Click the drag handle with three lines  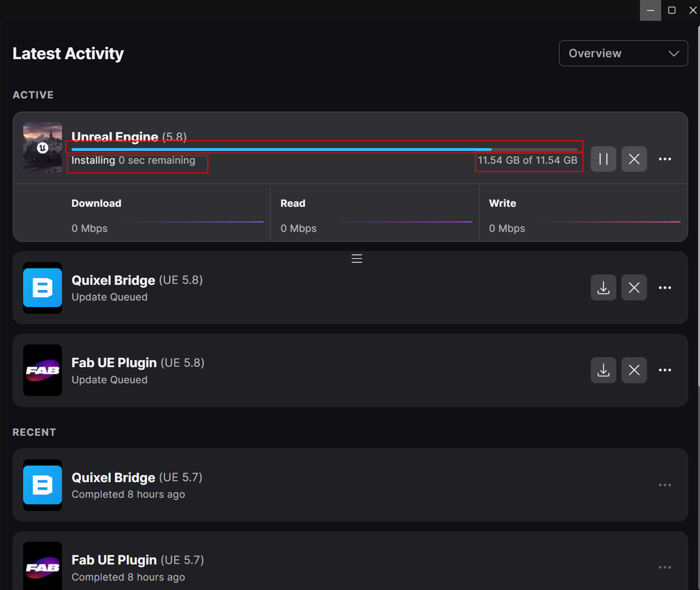click(x=357, y=259)
